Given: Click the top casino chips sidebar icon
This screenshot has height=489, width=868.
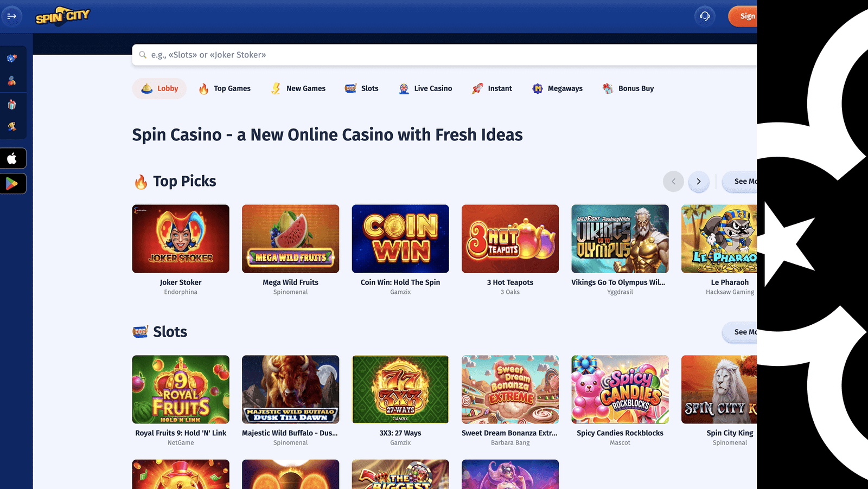Looking at the screenshot, I should tap(12, 58).
